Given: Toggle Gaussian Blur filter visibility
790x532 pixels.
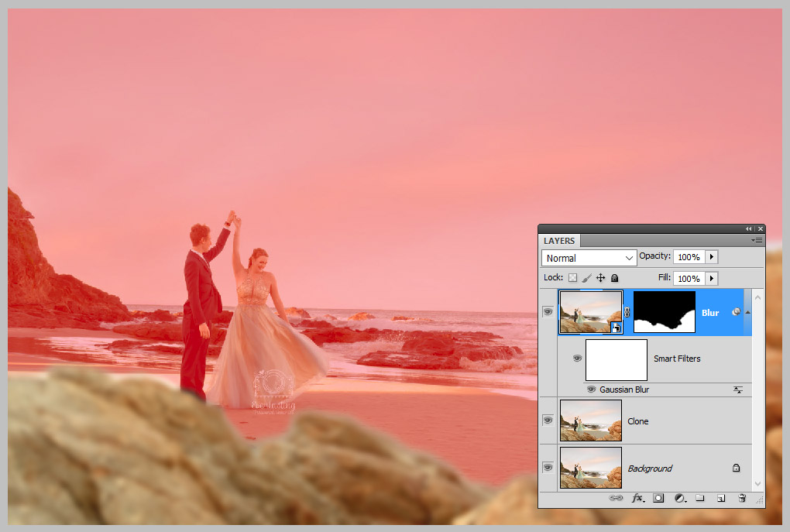Looking at the screenshot, I should (x=591, y=390).
